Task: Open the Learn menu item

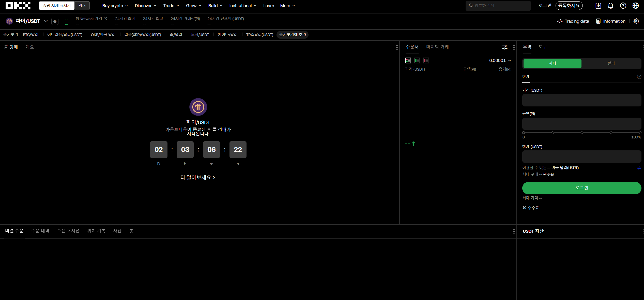Action: [x=269, y=6]
